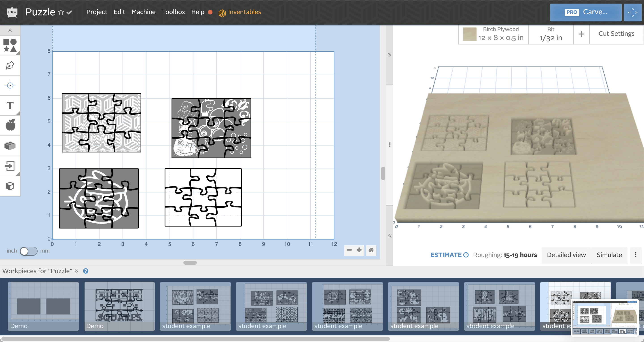644x342 pixels.
Task: Open the Edit menu
Action: point(119,12)
